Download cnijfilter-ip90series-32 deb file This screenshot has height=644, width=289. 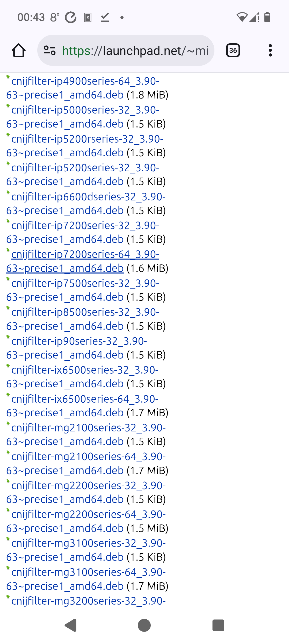(x=79, y=341)
